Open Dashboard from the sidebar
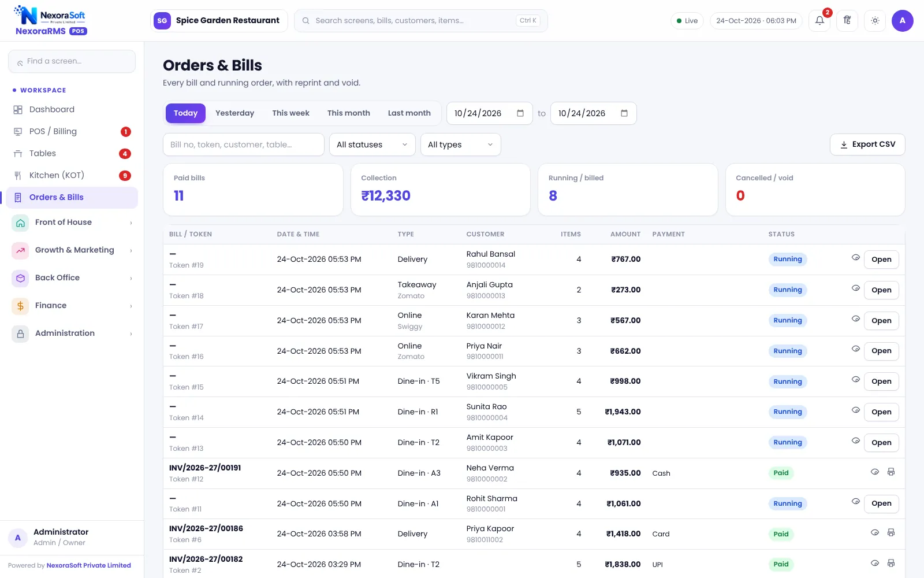This screenshot has height=578, width=924. pos(72,109)
